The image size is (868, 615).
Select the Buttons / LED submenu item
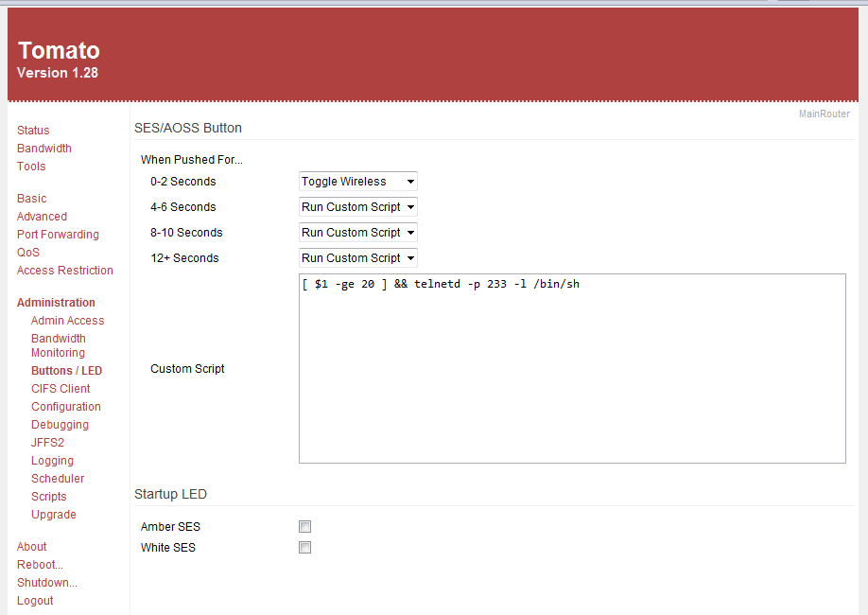point(66,371)
